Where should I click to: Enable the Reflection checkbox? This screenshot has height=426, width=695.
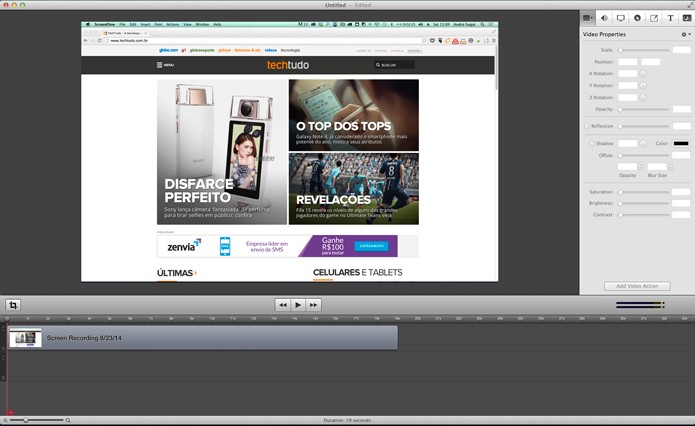point(587,126)
